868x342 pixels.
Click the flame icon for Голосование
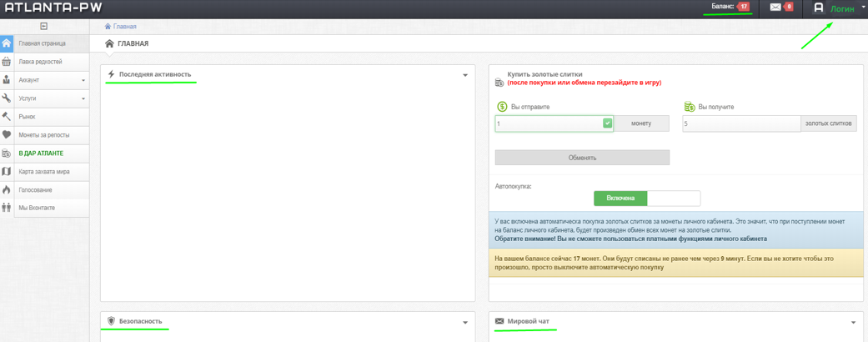tap(7, 190)
